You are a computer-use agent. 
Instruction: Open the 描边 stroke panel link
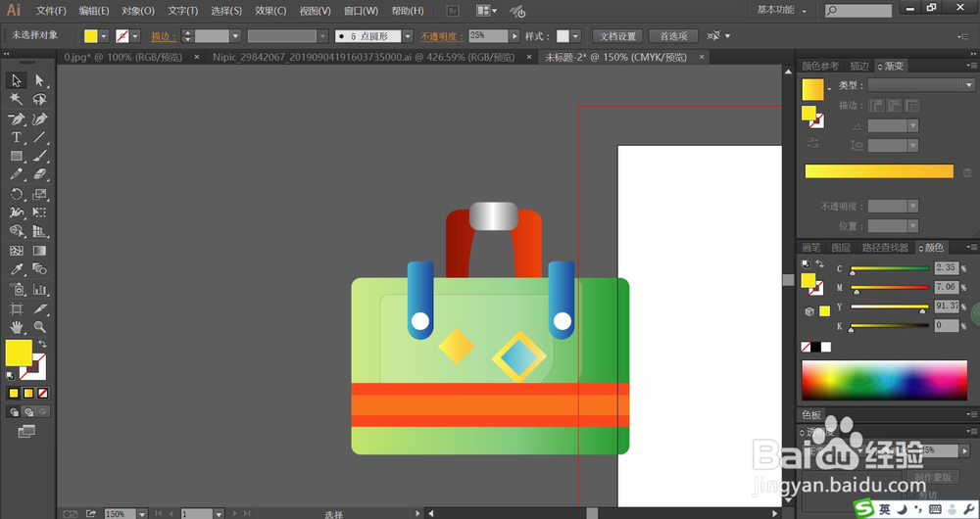[163, 36]
